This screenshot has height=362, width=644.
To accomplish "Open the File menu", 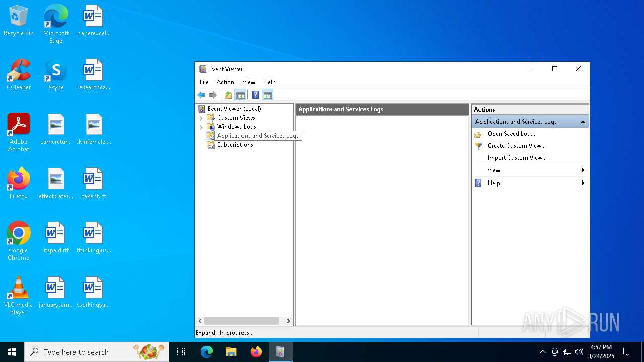I will pos(204,82).
